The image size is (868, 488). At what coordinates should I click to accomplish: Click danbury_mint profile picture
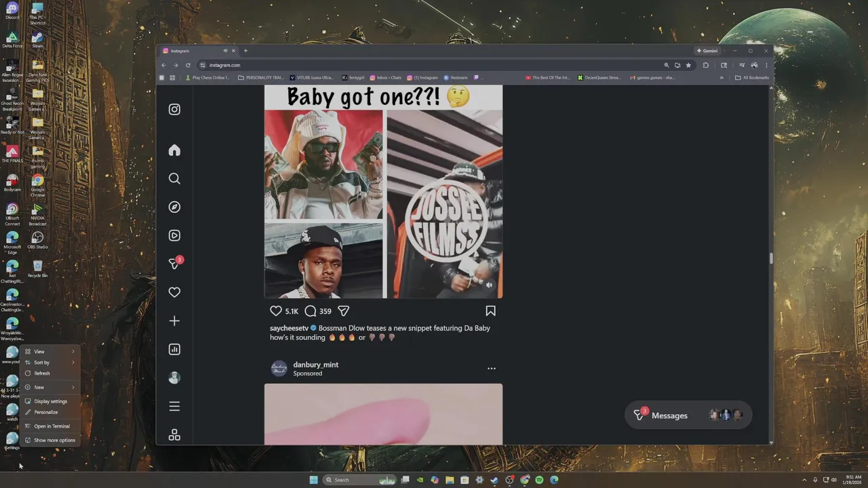tap(279, 369)
